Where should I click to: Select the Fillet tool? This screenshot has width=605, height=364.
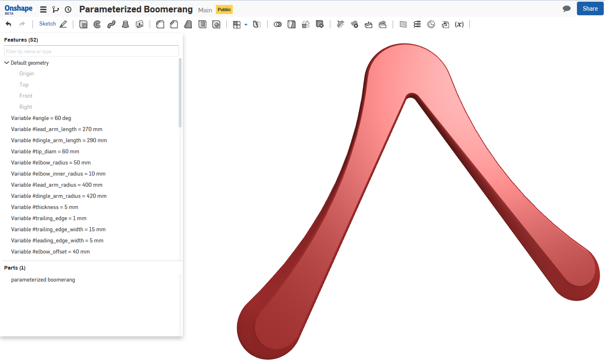tap(160, 24)
